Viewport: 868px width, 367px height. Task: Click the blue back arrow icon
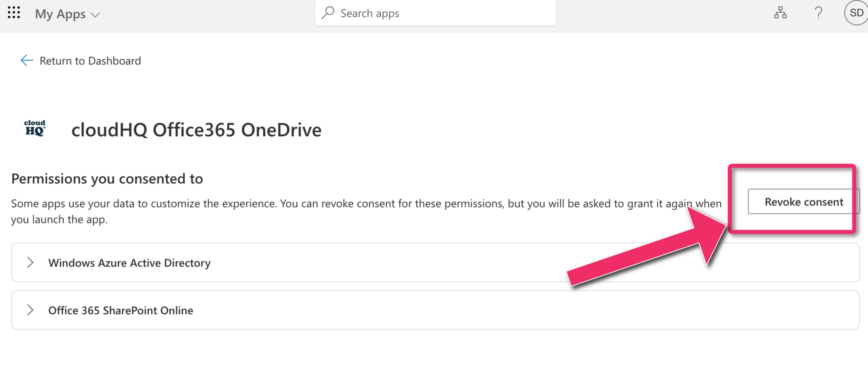(x=27, y=60)
